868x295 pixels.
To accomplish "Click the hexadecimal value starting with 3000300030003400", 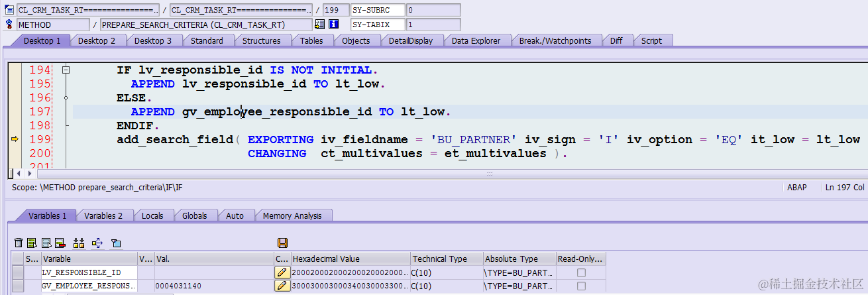I will pos(350,286).
